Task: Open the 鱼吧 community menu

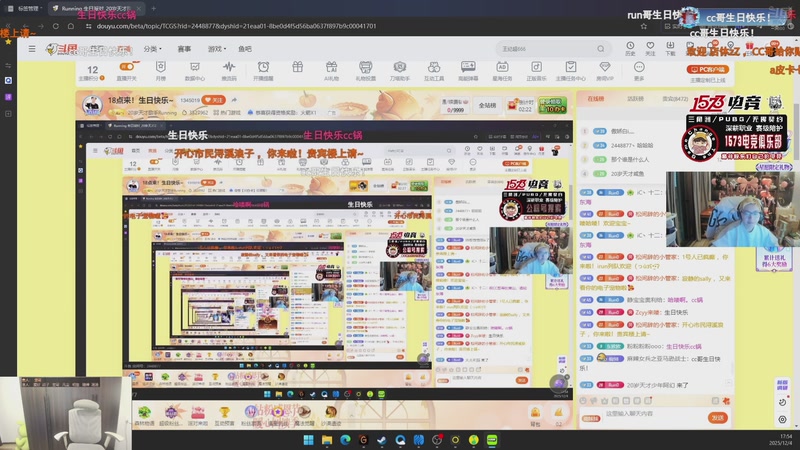Action: tap(245, 49)
